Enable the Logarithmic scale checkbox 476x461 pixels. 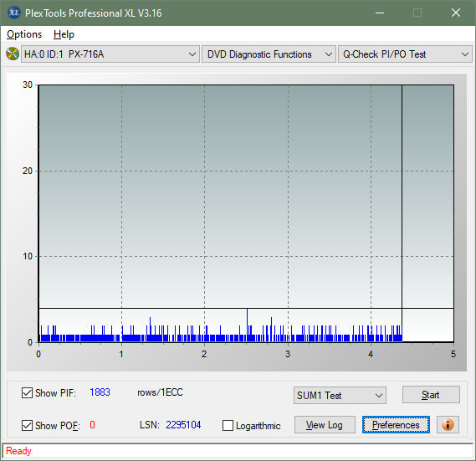228,426
